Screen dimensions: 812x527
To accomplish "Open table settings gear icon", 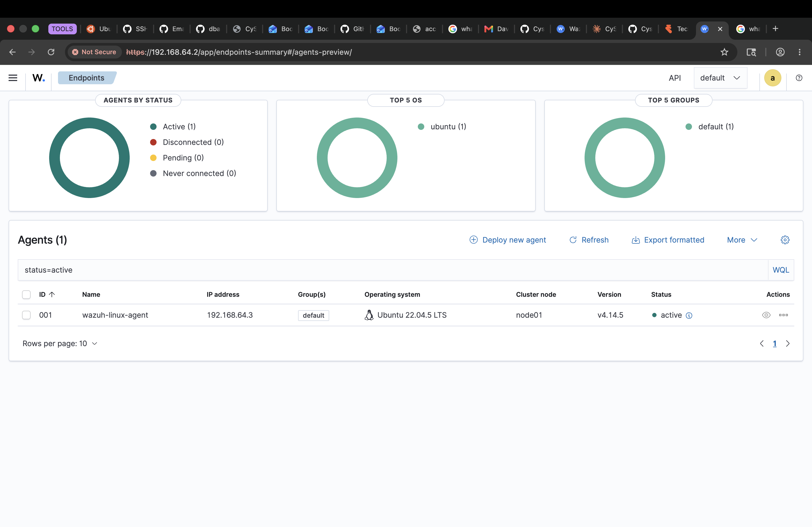I will tap(785, 240).
